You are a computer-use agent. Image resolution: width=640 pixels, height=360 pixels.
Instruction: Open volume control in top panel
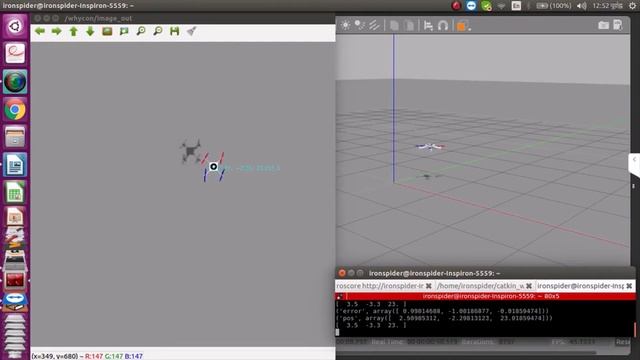point(582,6)
